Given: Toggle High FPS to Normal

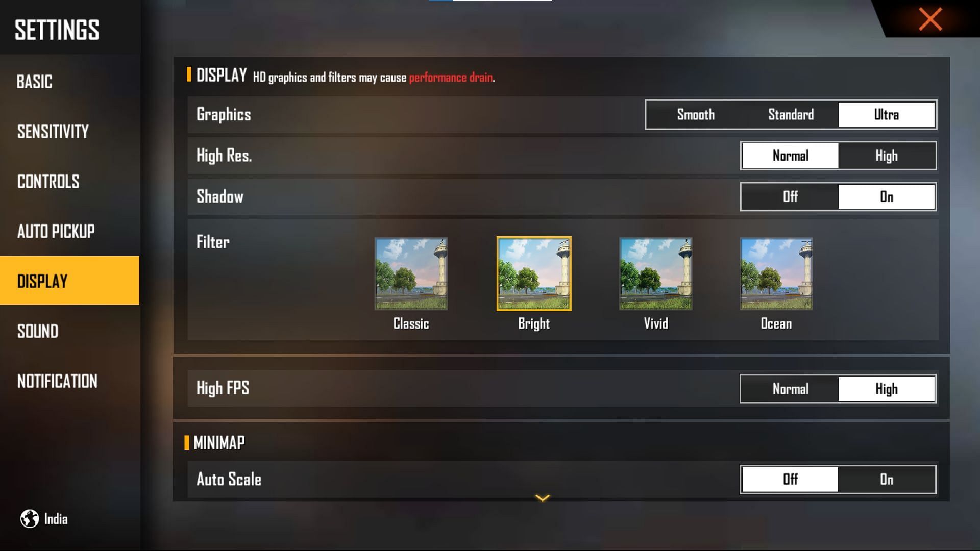Looking at the screenshot, I should [x=790, y=389].
